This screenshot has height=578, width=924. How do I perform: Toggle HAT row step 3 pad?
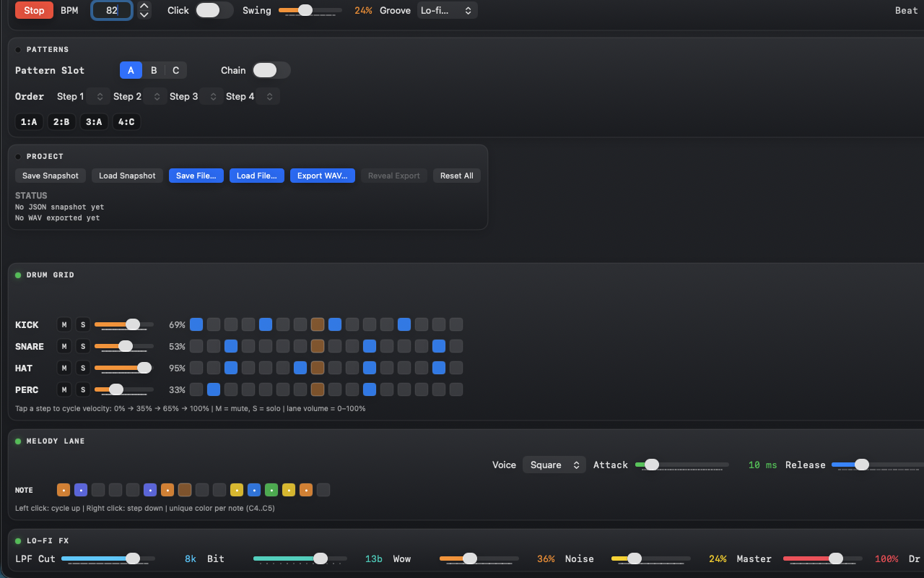pos(231,368)
